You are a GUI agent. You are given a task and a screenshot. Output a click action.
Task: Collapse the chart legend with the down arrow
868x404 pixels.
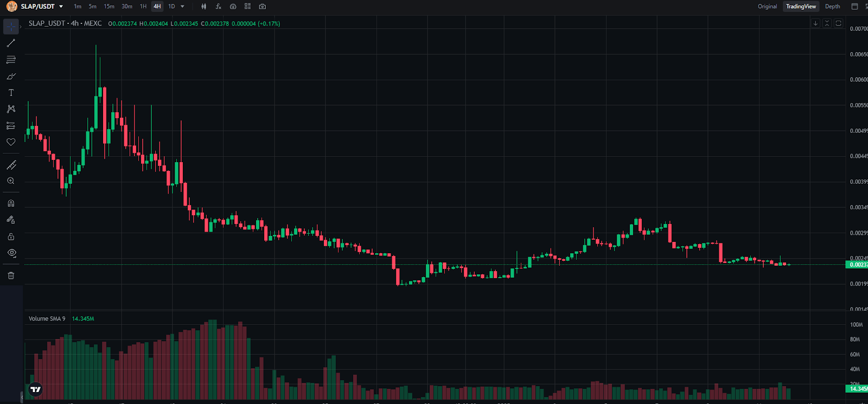click(x=815, y=23)
